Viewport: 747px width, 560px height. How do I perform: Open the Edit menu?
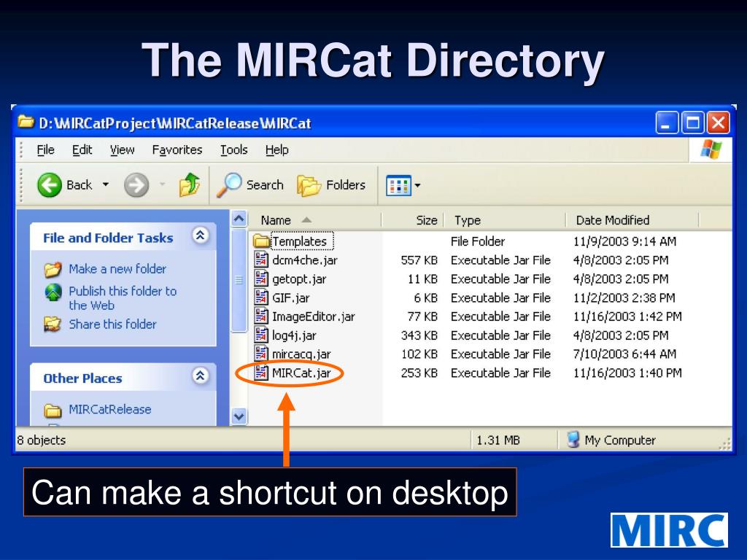[82, 150]
